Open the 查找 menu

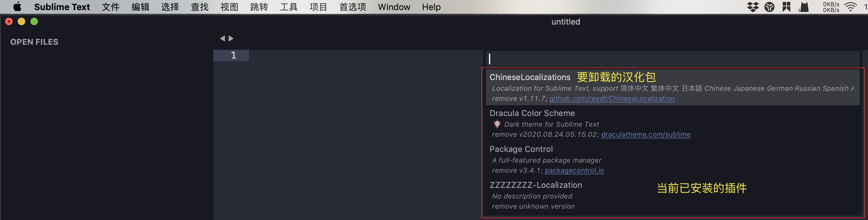coord(200,7)
